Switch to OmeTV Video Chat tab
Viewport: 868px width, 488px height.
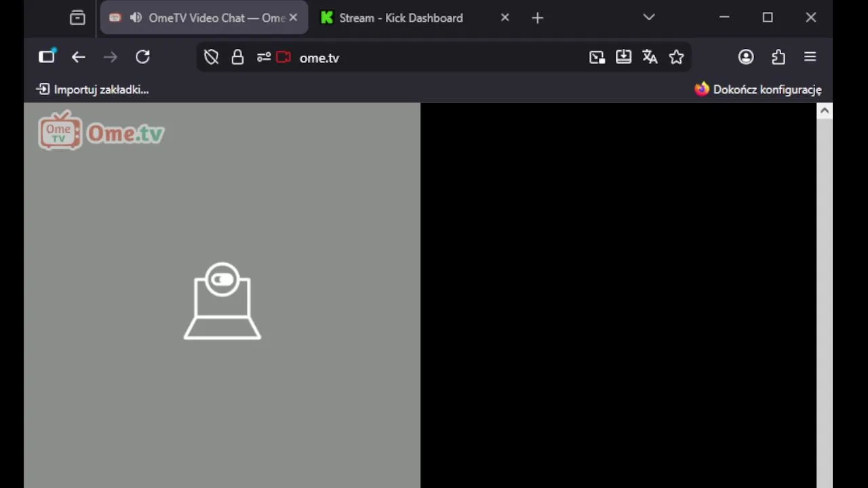coord(204,18)
